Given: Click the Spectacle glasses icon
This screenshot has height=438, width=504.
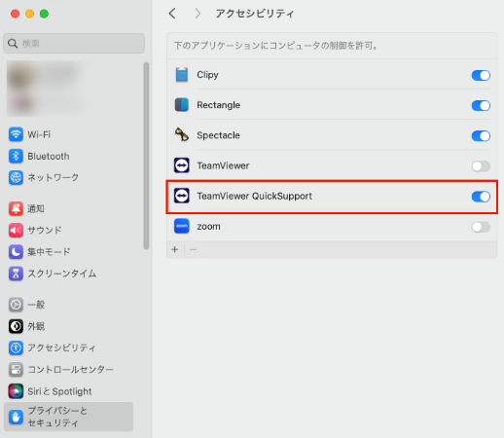Looking at the screenshot, I should tap(182, 135).
